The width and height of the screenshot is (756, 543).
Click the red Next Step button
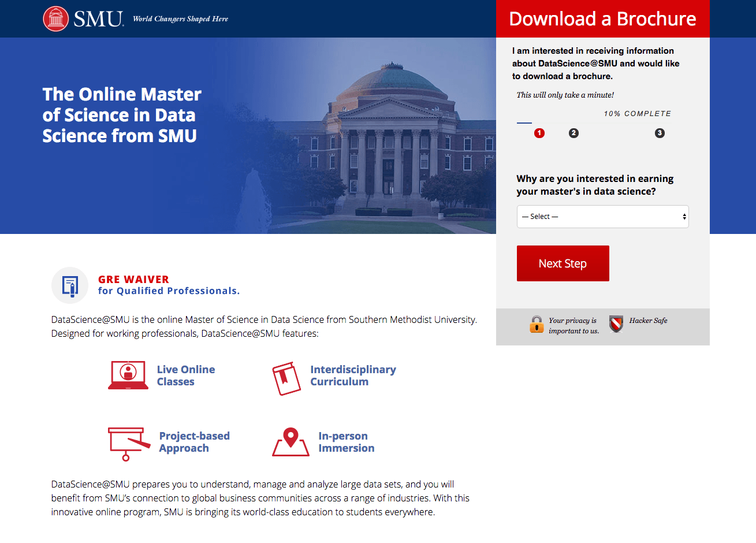click(563, 263)
